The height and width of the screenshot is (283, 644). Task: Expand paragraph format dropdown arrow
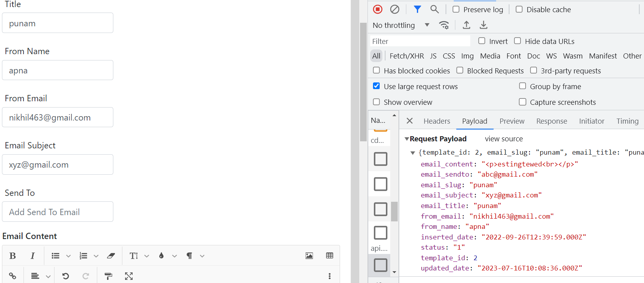(x=202, y=256)
